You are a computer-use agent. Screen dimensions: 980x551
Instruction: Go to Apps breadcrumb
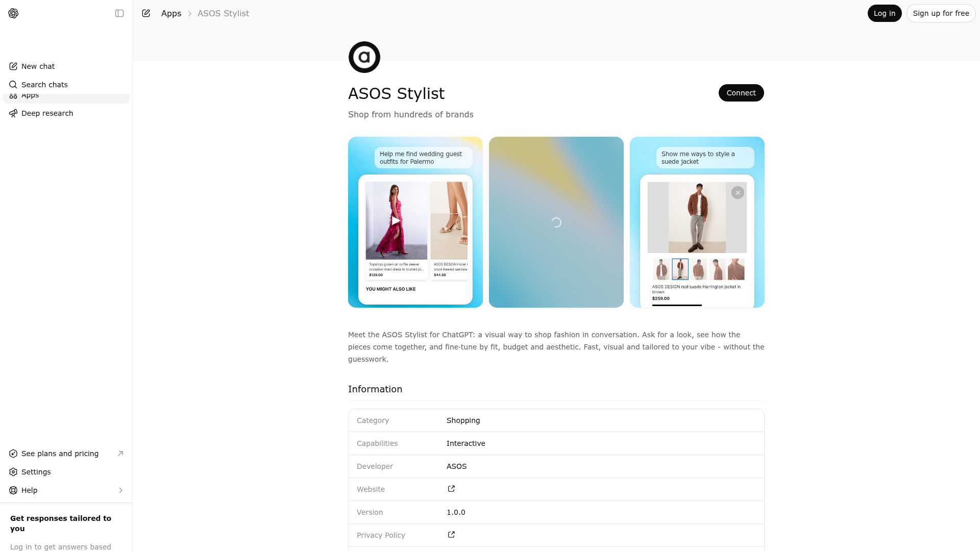pos(171,13)
